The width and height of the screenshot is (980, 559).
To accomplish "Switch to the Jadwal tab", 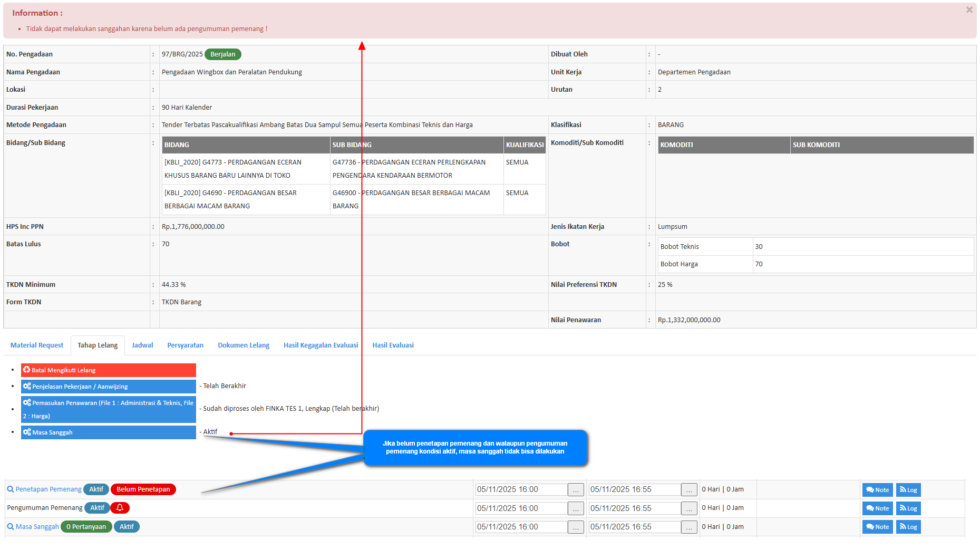I will point(142,345).
